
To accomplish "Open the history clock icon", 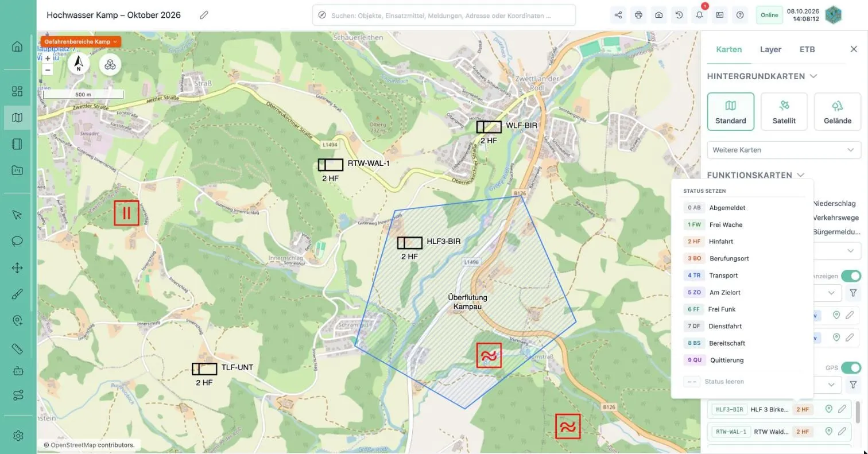I will pyautogui.click(x=679, y=15).
